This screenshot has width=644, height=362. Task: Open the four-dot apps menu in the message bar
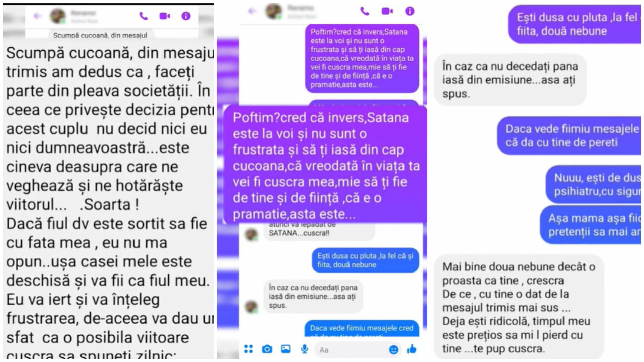click(x=249, y=349)
